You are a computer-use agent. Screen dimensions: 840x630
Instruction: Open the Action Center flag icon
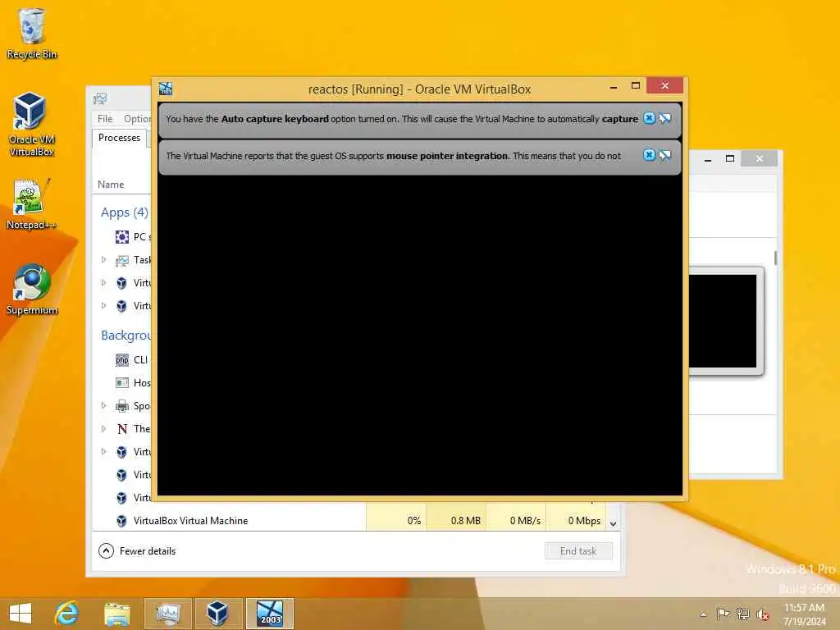(723, 614)
